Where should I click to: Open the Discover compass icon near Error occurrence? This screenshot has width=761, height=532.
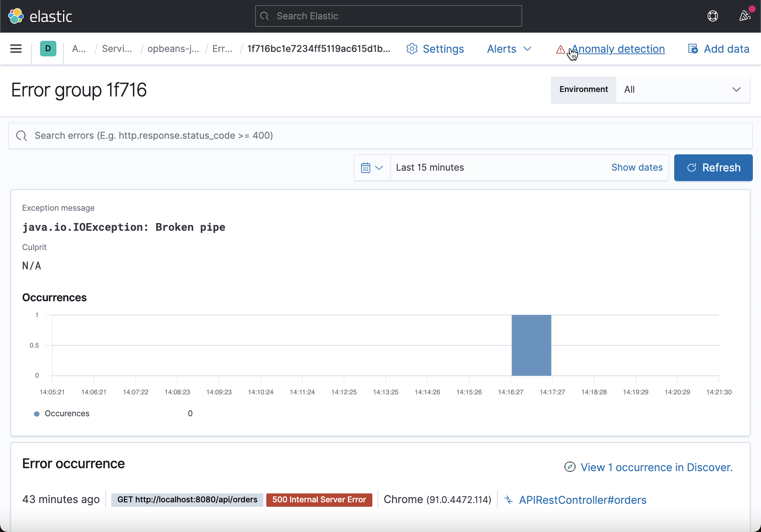point(570,467)
